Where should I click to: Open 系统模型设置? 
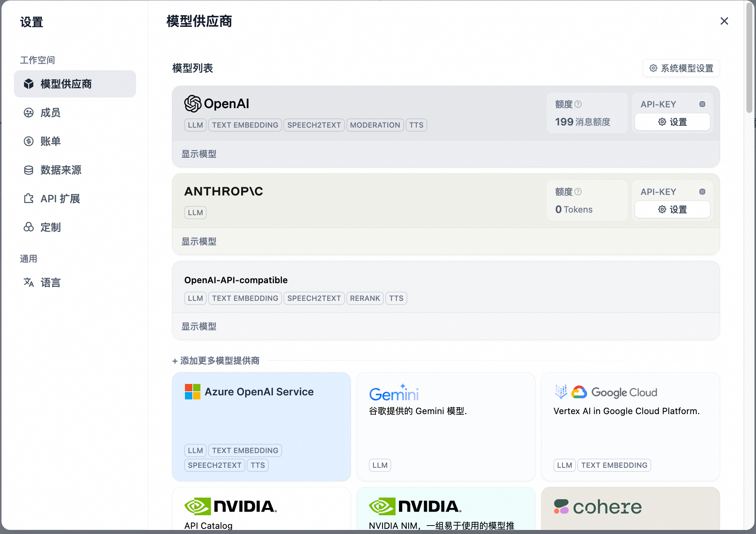681,68
